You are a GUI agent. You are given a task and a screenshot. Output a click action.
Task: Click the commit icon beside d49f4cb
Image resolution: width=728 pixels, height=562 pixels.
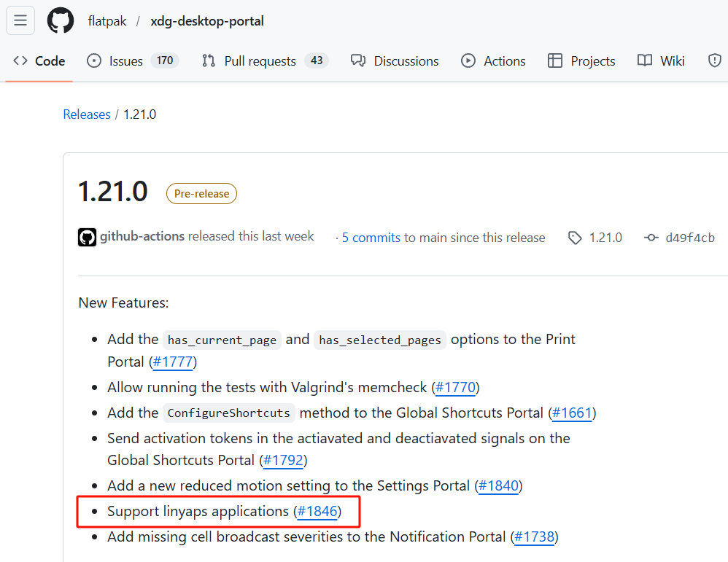(x=651, y=238)
